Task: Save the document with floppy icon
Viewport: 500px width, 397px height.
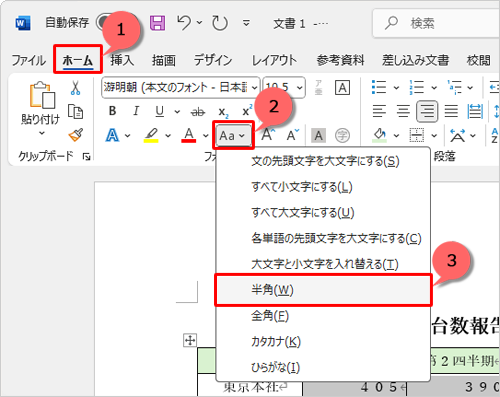Action: [157, 23]
